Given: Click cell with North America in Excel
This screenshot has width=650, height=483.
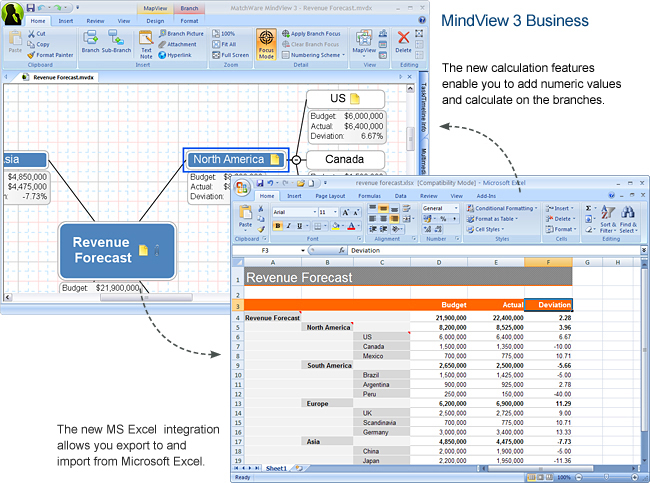Looking at the screenshot, I should 328,327.
